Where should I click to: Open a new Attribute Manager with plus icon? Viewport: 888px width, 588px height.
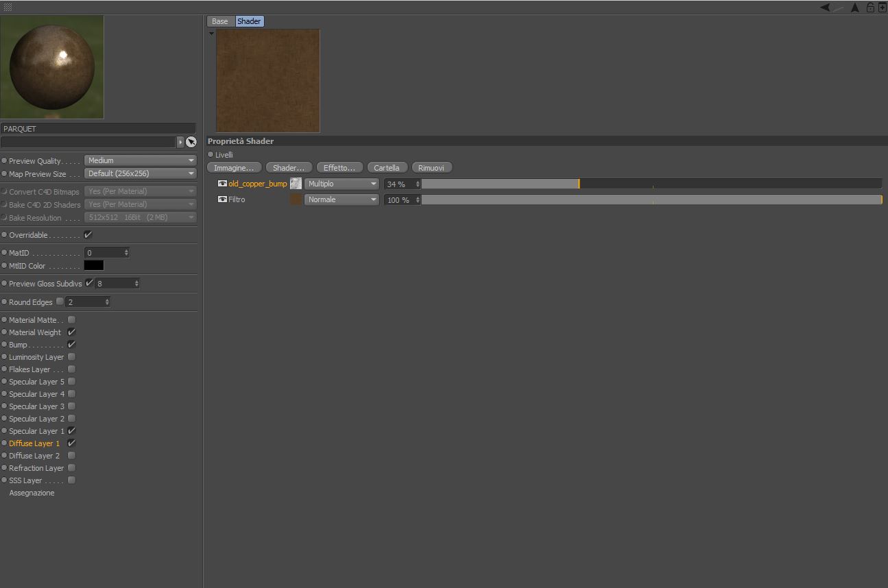pos(882,8)
